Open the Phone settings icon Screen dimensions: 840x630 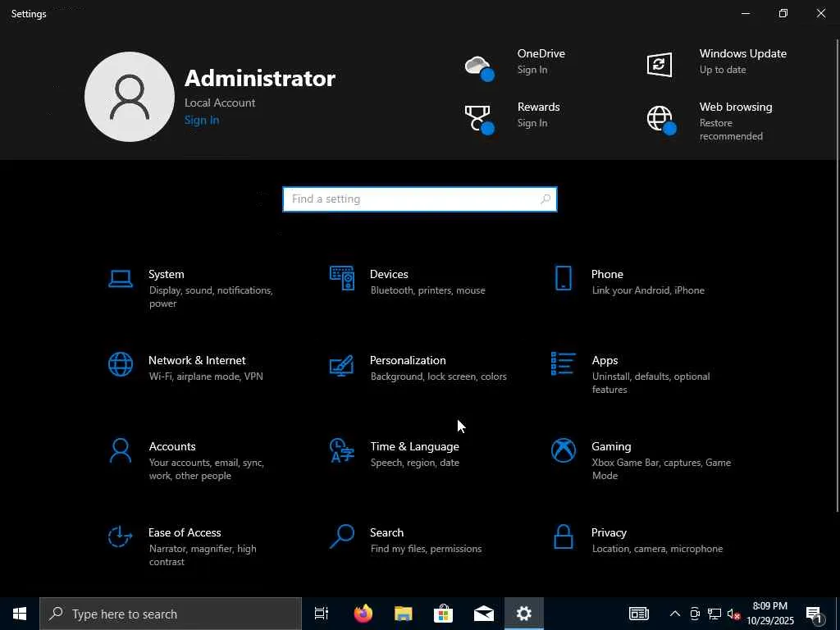click(563, 279)
